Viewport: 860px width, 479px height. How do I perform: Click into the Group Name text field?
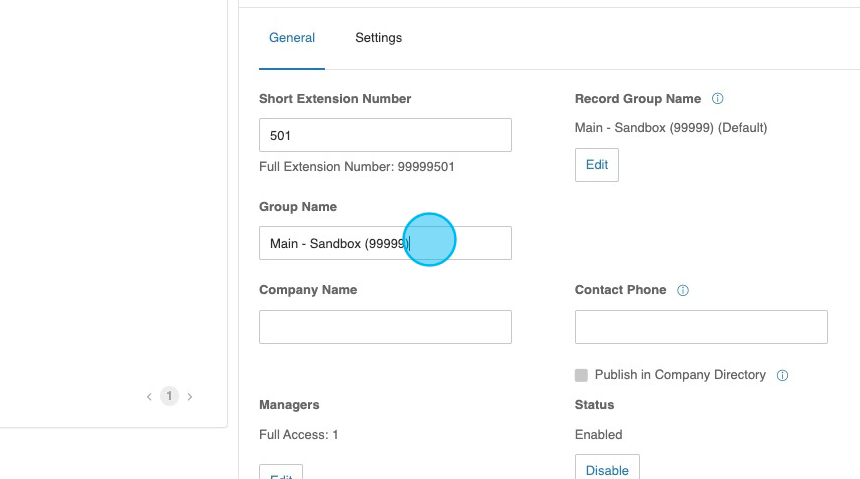(x=385, y=243)
